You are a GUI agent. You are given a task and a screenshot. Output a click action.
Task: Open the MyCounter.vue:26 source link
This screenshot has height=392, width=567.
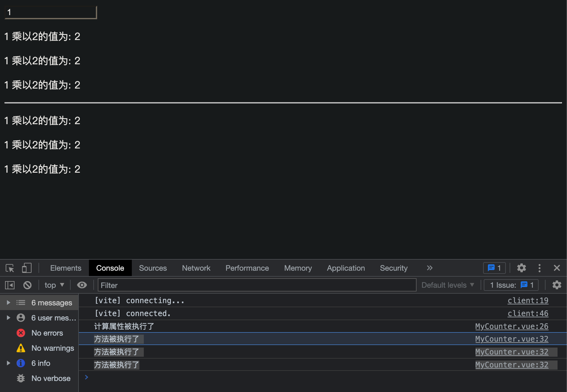point(512,326)
